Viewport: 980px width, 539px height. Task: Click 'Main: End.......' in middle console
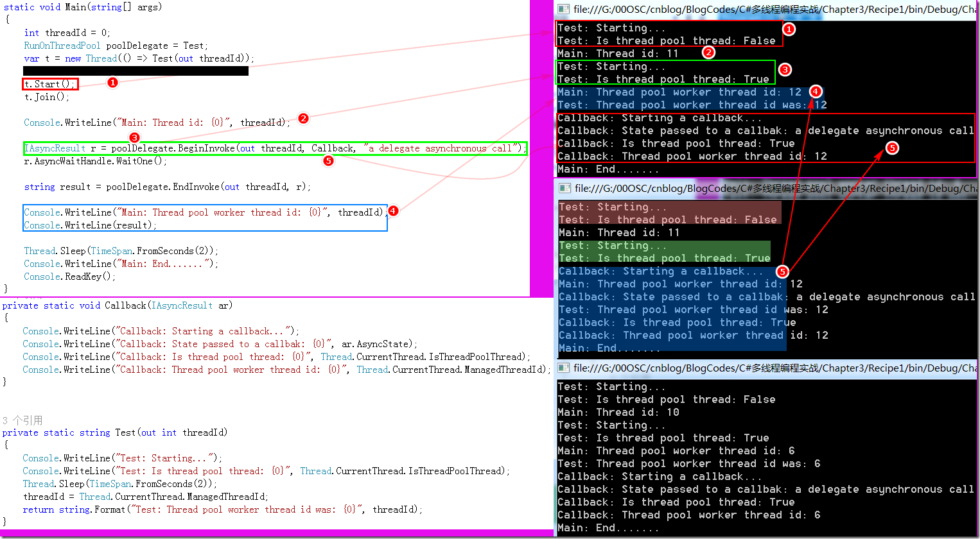click(x=609, y=348)
